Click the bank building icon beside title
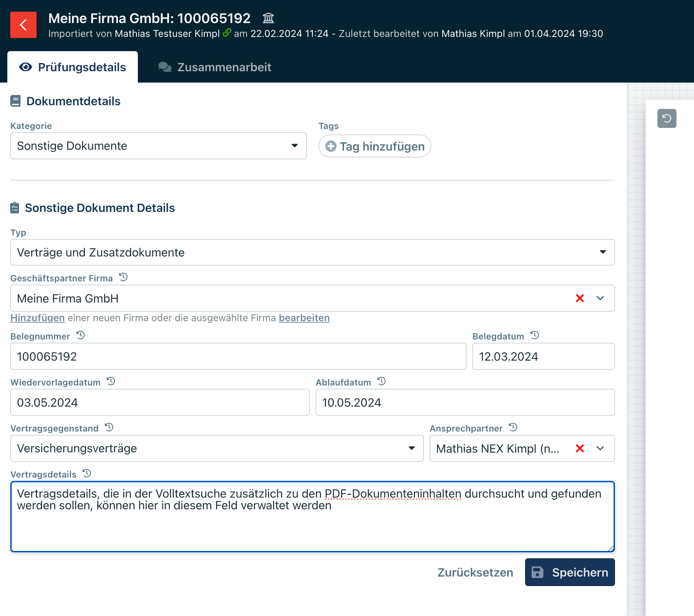Image resolution: width=694 pixels, height=616 pixels. pyautogui.click(x=268, y=18)
